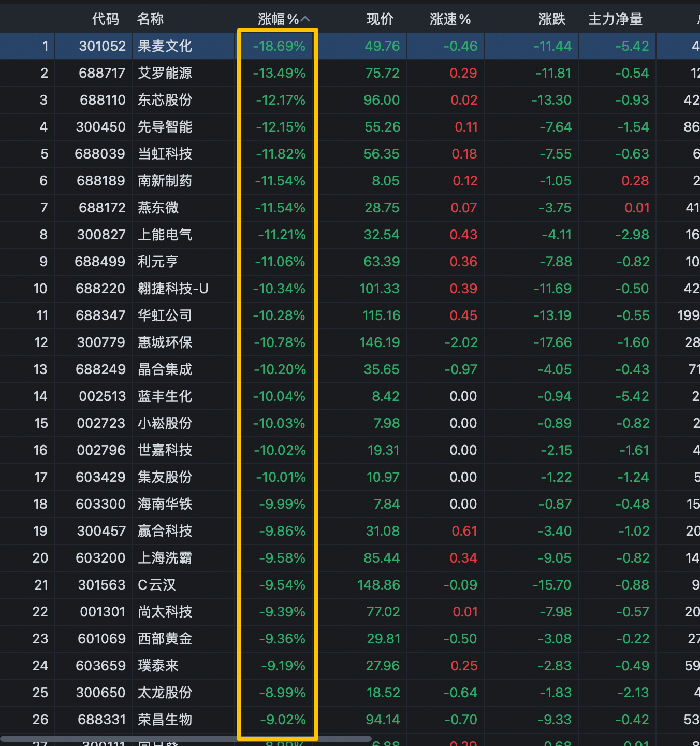Viewport: 700px width, 746px height.
Task: Select stock 荣昌生物
Action: tap(165, 720)
